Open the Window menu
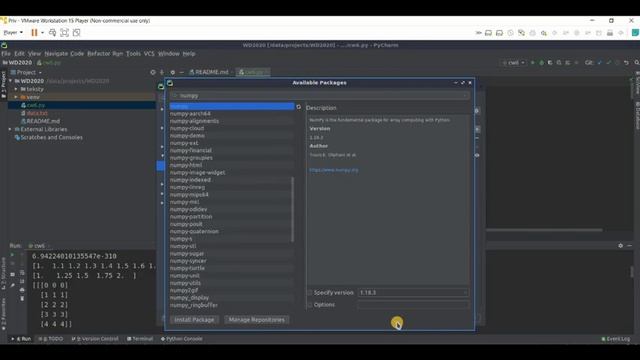 [x=169, y=53]
